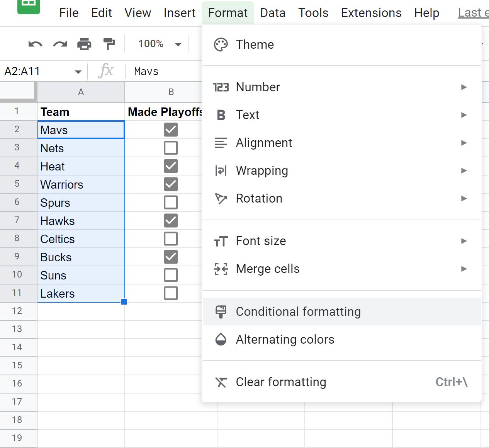Click the Text formatting icon in menu
Viewport: 489px width, 448px height.
(x=221, y=115)
